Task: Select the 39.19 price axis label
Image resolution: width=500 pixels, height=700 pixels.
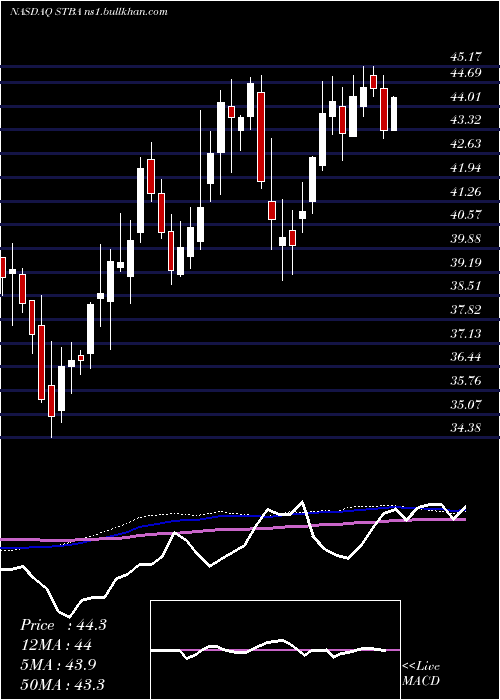Action: [x=465, y=262]
